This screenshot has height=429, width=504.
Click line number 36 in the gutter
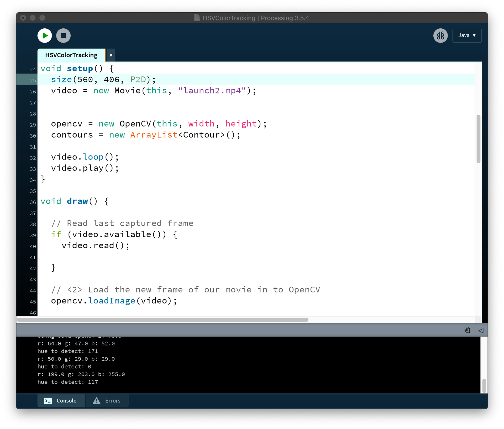coord(33,202)
